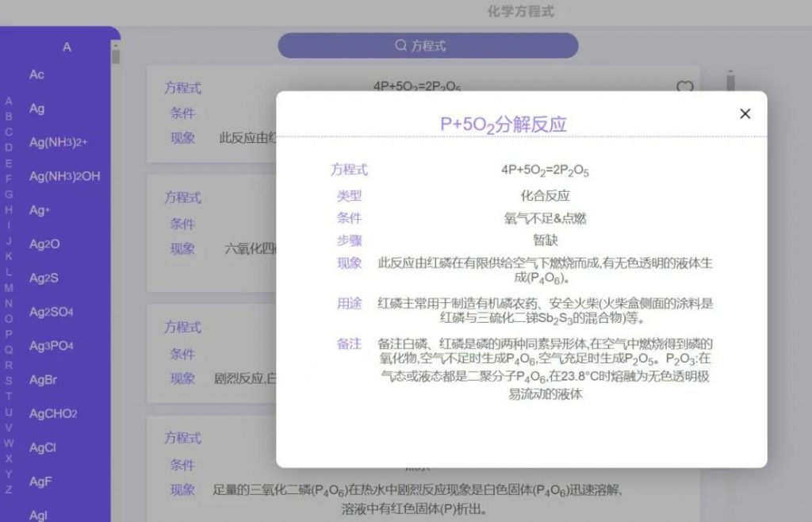The image size is (812, 522).
Task: Favorite the 4P+5O2=2P2O5 card with heart icon
Action: click(684, 86)
